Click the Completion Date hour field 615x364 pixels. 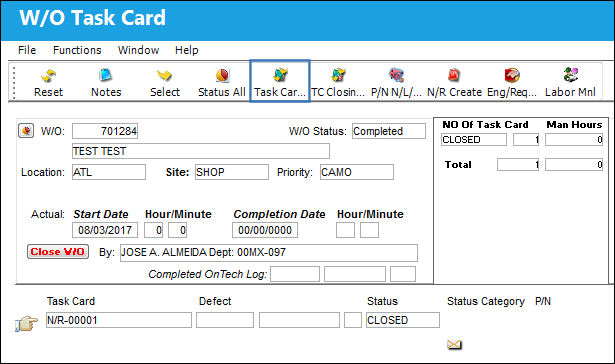345,230
